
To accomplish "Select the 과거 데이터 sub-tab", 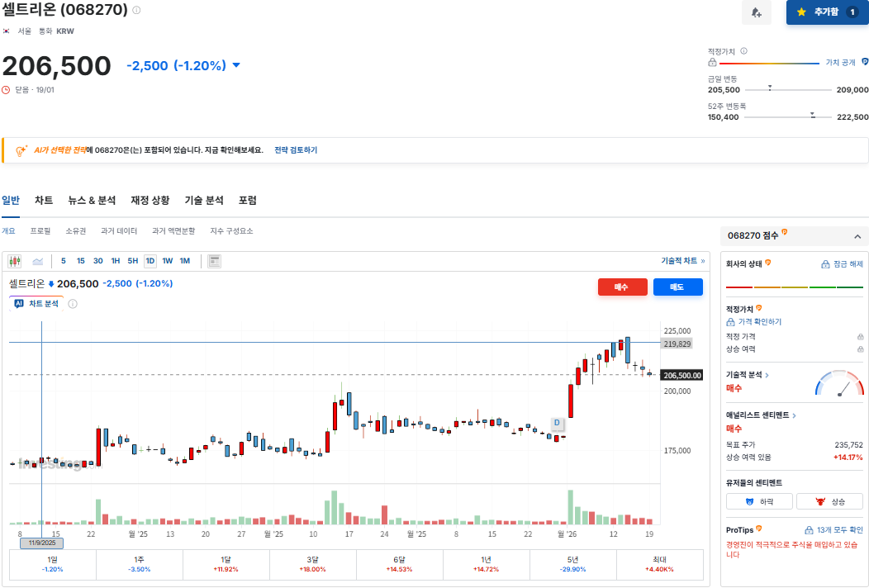I will [x=119, y=231].
